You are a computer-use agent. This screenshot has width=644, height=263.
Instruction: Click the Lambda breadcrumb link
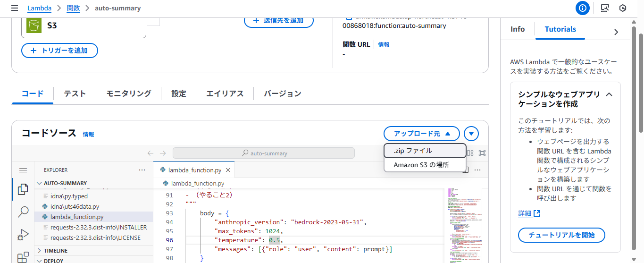tap(40, 8)
